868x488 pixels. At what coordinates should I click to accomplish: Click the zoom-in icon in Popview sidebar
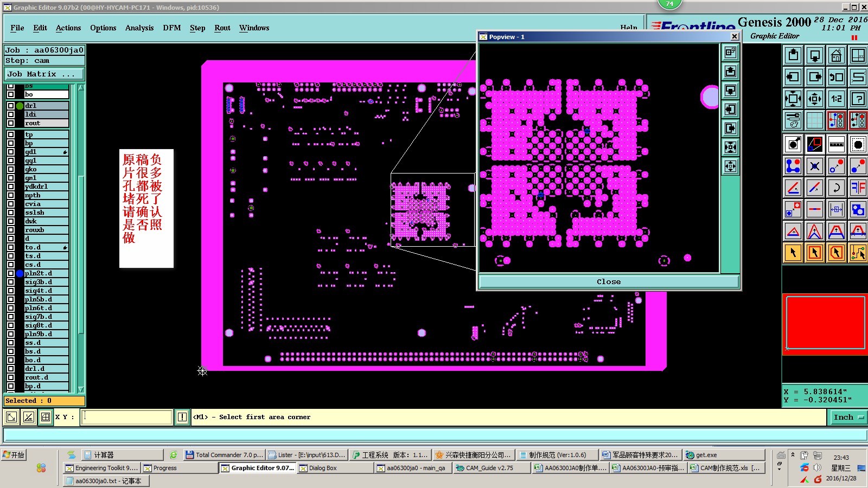pos(731,147)
